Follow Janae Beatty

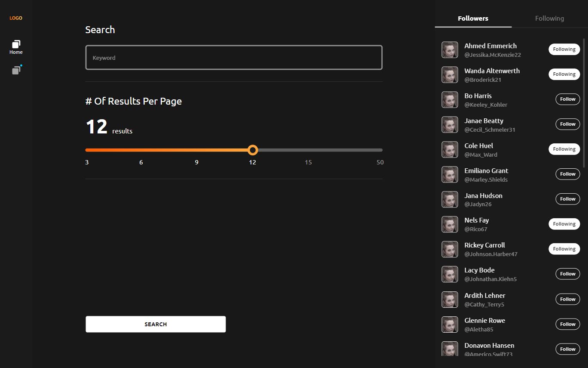[567, 124]
